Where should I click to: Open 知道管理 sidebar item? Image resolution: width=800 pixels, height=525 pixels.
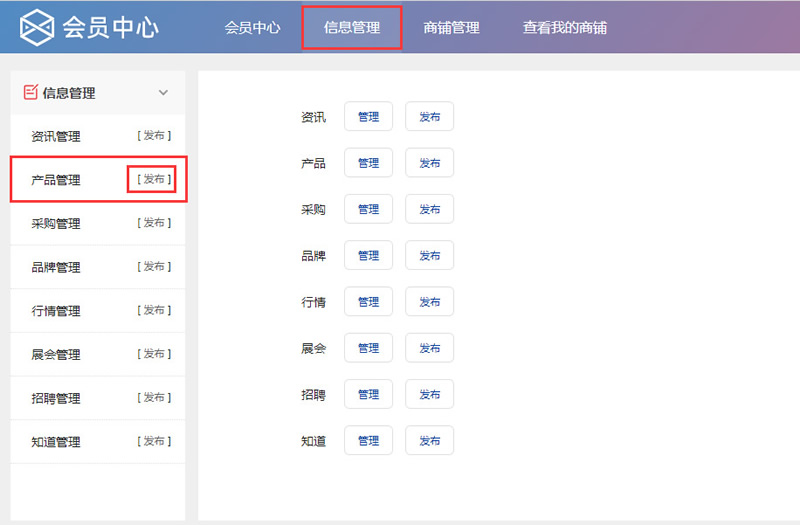tap(56, 442)
